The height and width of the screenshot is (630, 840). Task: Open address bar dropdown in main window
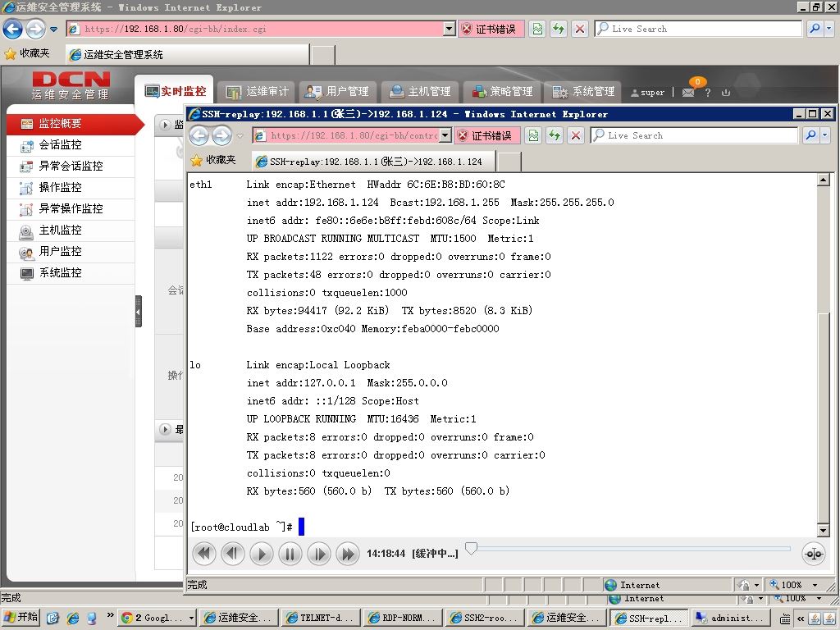pos(450,29)
